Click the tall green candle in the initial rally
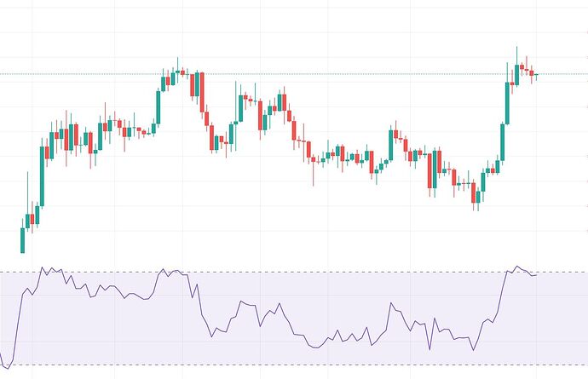The width and height of the screenshot is (588, 379). pos(42,175)
